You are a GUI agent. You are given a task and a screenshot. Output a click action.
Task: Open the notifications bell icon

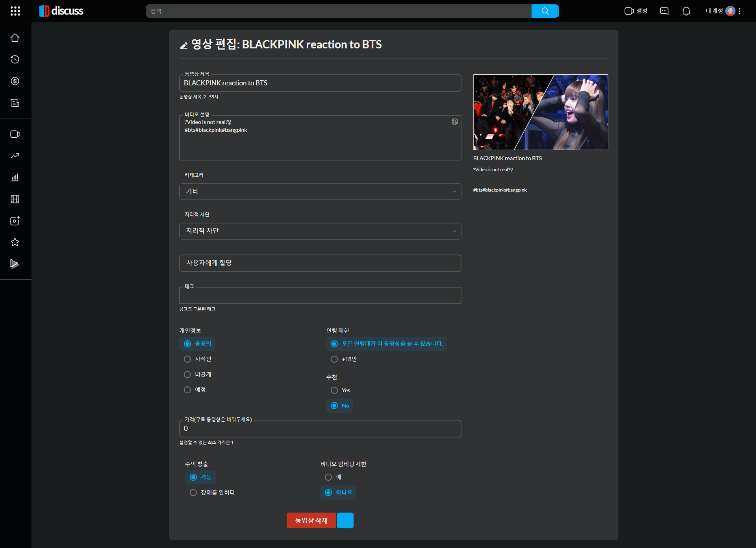[x=686, y=11]
